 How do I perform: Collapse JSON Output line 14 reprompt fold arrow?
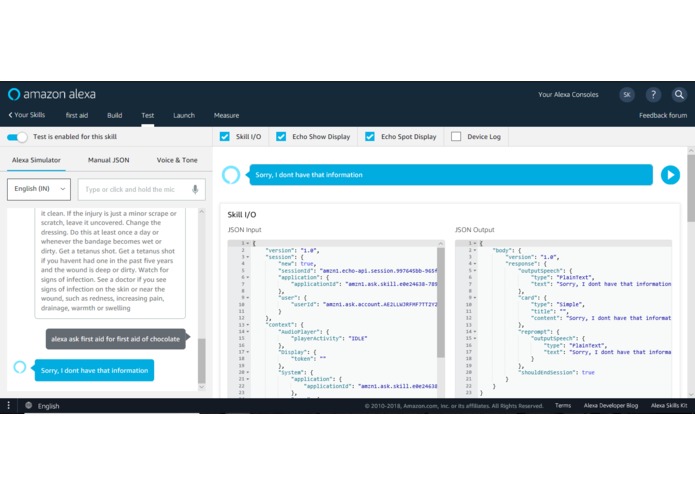[x=475, y=331]
